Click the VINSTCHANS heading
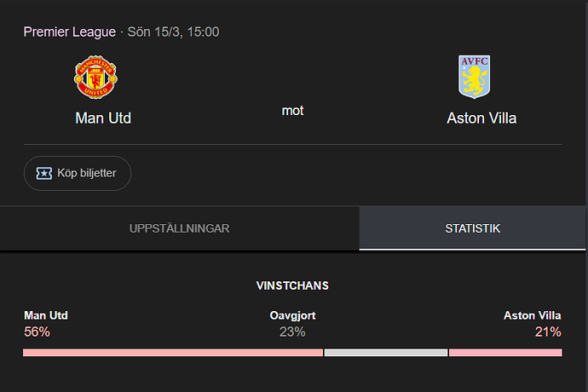Image resolution: width=588 pixels, height=392 pixels. 292,285
